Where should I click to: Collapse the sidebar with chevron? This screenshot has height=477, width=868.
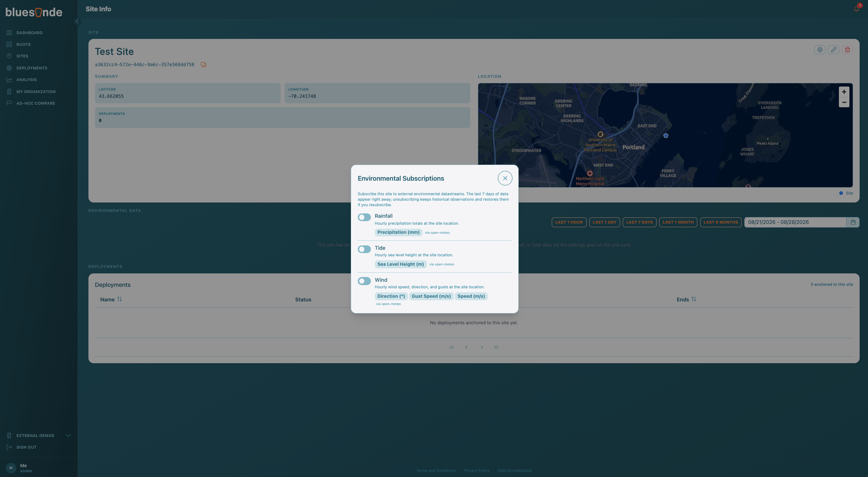click(77, 21)
